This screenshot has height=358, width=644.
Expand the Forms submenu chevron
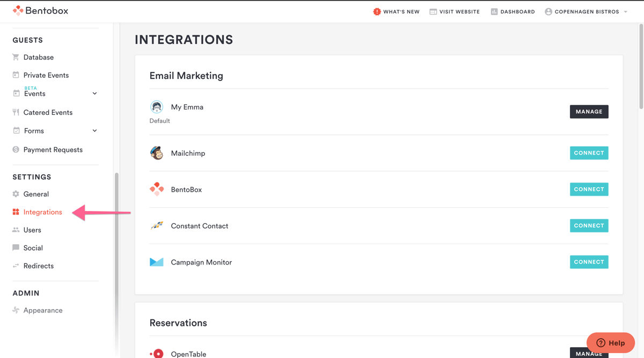click(94, 130)
